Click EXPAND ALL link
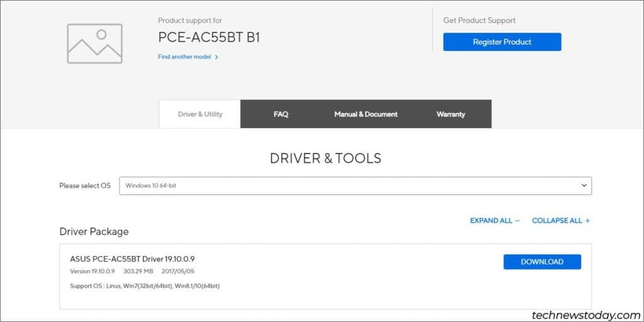 click(495, 221)
